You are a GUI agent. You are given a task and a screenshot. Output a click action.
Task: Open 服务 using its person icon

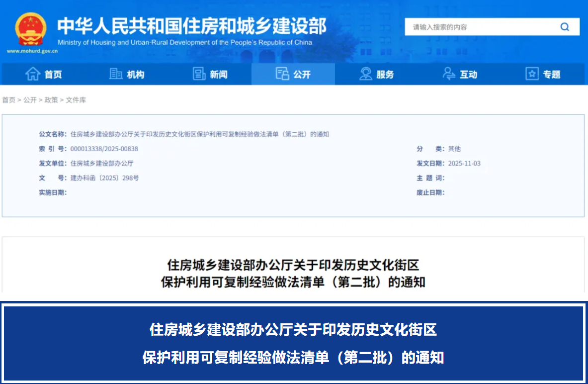pos(366,74)
